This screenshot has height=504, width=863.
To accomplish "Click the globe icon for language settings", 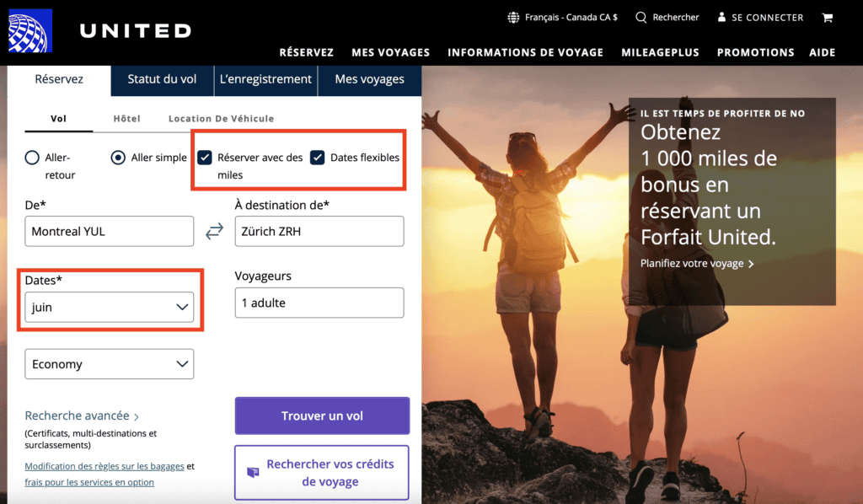I will coord(513,17).
